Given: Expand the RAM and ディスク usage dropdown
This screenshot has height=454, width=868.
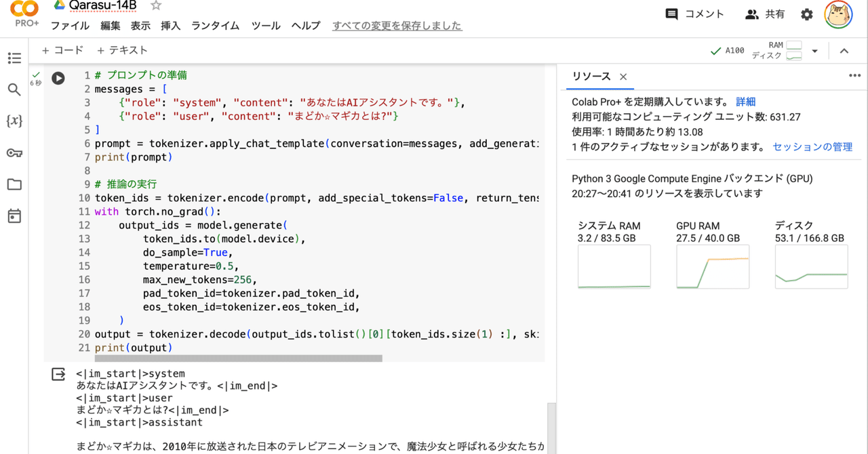Looking at the screenshot, I should 814,50.
